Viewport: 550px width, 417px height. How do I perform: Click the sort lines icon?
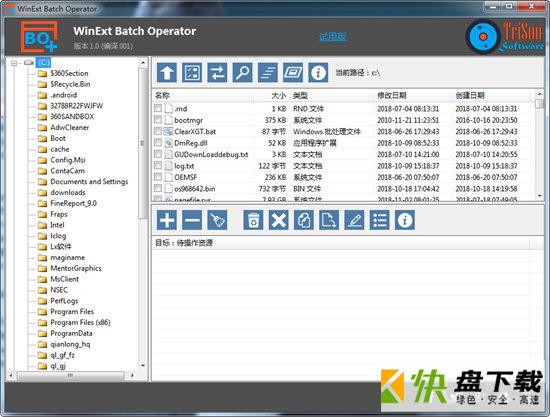pos(268,73)
